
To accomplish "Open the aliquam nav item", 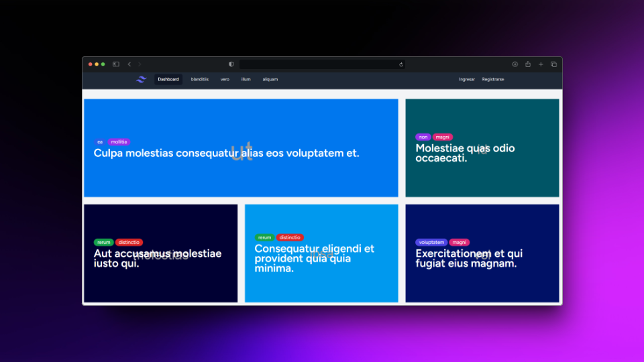I will point(270,80).
